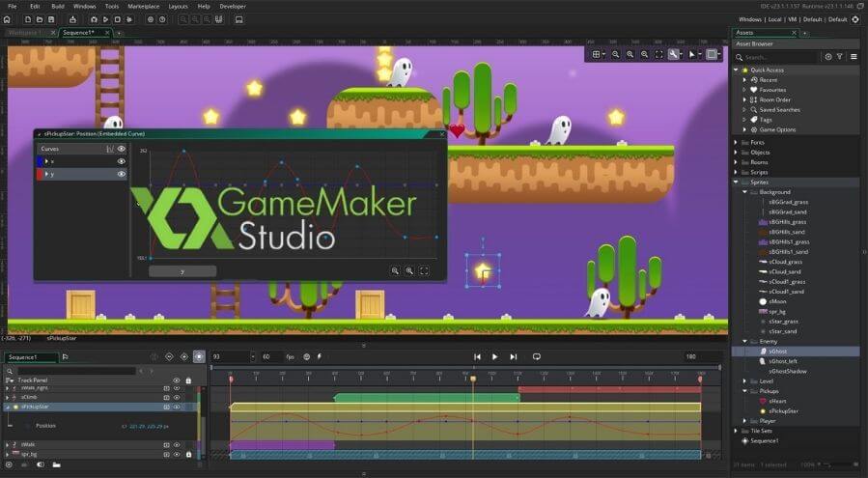The width and height of the screenshot is (868, 478).
Task: Zoom in on the curve editor
Action: point(409,271)
